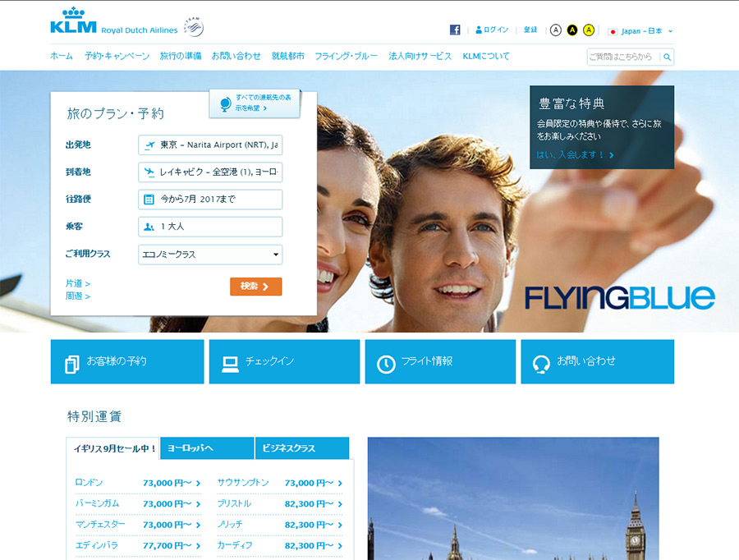Open 法人向けサービス menu
739x560 pixels.
coord(420,56)
